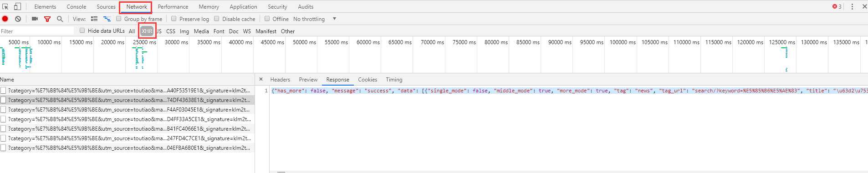
Task: Enable Group by frame checkbox
Action: 119,19
